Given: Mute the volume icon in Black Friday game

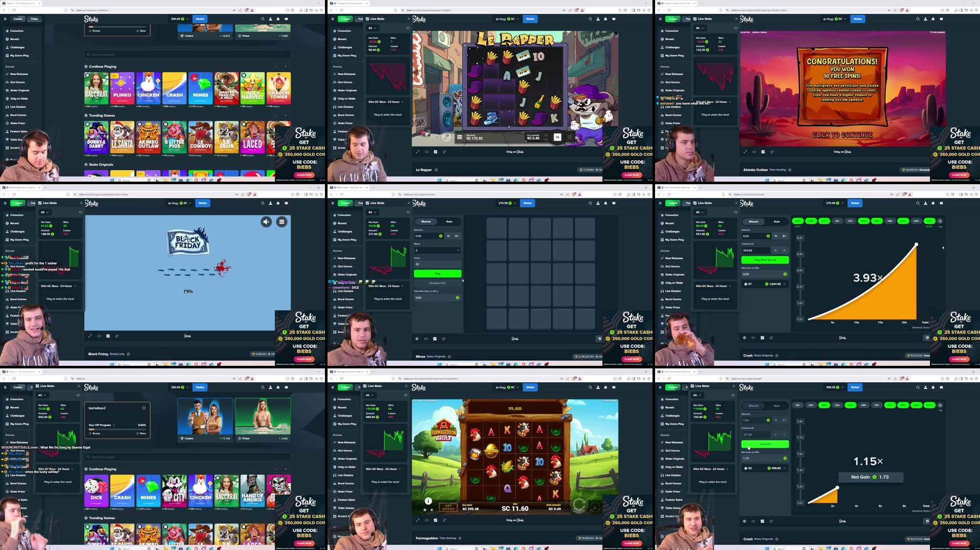Looking at the screenshot, I should (x=266, y=222).
